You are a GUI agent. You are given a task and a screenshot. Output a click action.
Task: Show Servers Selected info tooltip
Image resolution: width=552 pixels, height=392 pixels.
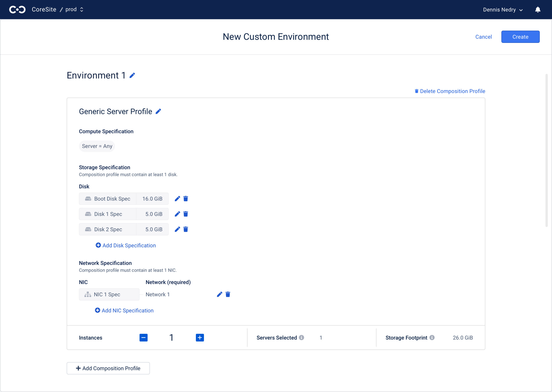(x=301, y=338)
